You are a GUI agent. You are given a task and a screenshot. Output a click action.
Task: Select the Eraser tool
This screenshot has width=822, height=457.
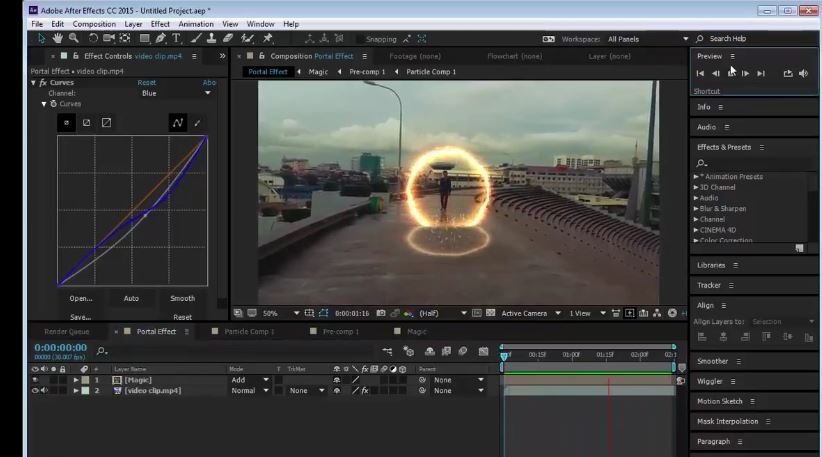tap(228, 38)
